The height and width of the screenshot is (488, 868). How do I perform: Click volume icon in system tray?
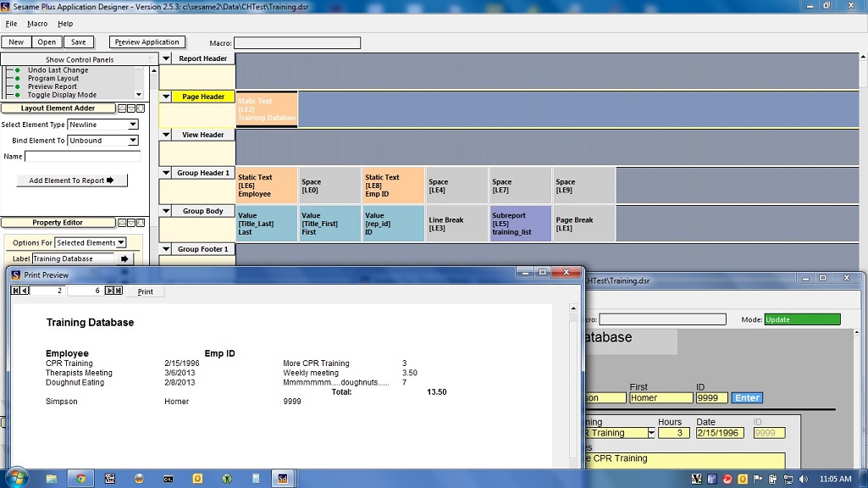tap(804, 480)
